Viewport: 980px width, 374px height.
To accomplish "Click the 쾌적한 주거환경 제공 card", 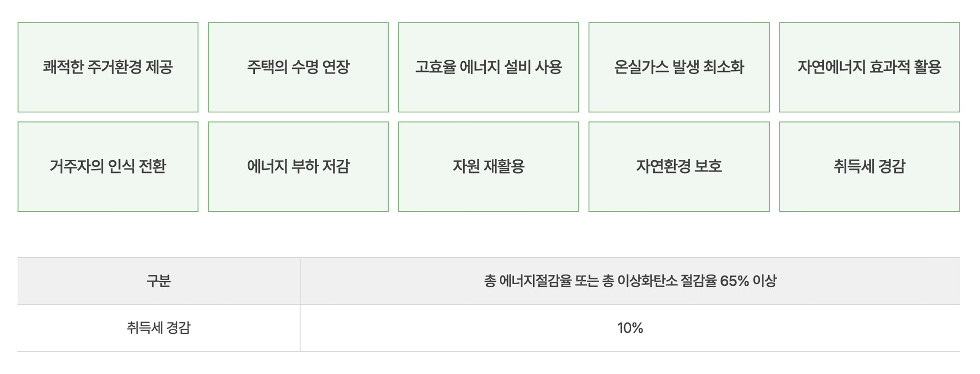I will [108, 67].
